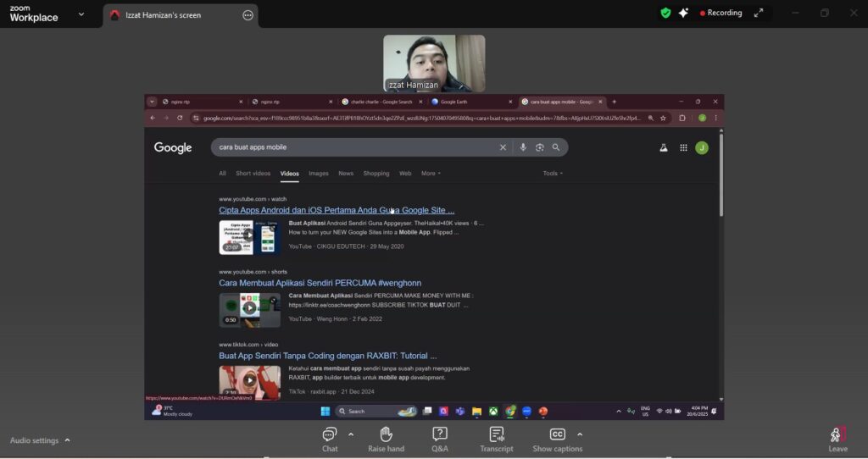The height and width of the screenshot is (459, 868).
Task: Play the raxbit.app TikTok thumbnail
Action: [x=250, y=382]
